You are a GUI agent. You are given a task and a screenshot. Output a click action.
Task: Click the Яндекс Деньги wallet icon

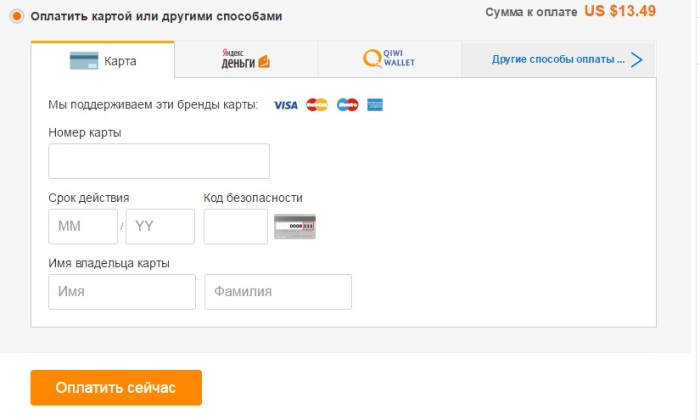tap(264, 62)
